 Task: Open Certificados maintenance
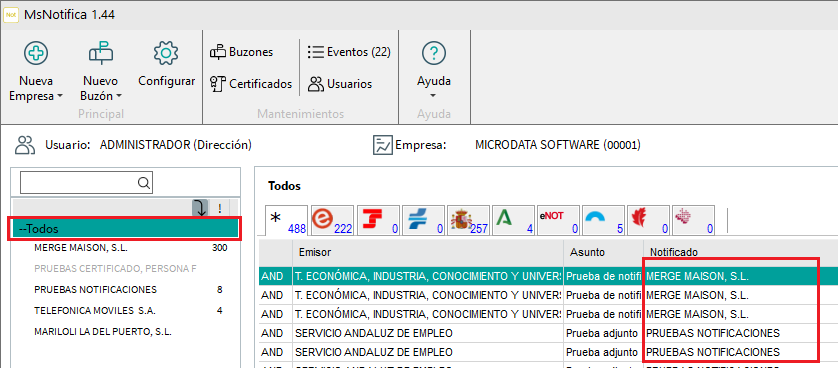click(x=251, y=84)
